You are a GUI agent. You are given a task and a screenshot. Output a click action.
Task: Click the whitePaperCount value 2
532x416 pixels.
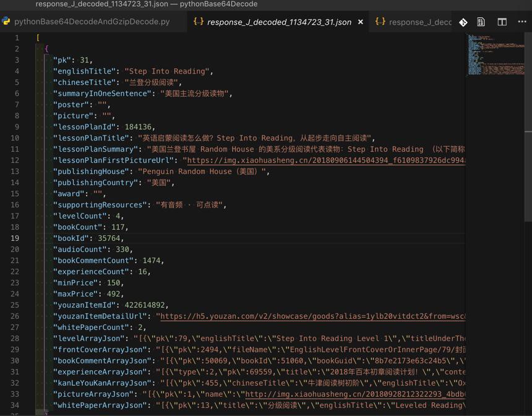click(140, 327)
